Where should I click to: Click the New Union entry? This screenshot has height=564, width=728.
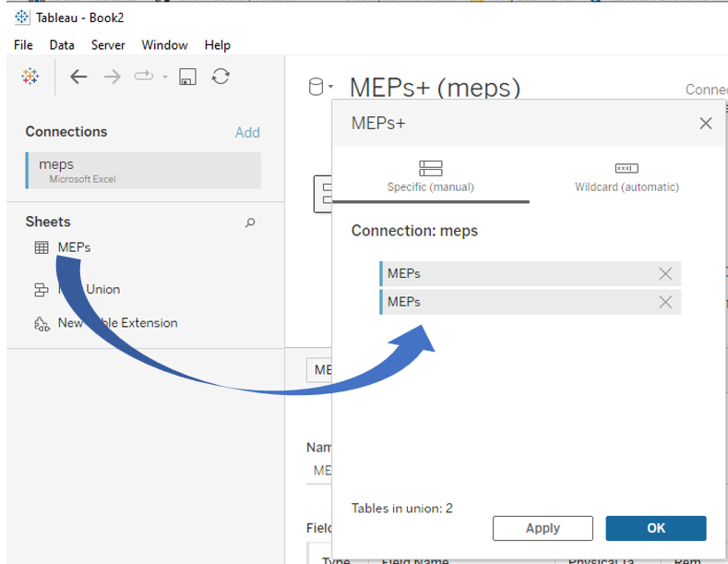click(x=89, y=290)
